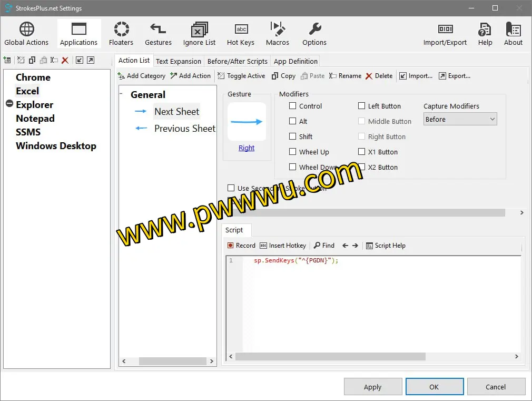532x401 pixels.
Task: Open the App Definition tab
Action: tap(295, 61)
